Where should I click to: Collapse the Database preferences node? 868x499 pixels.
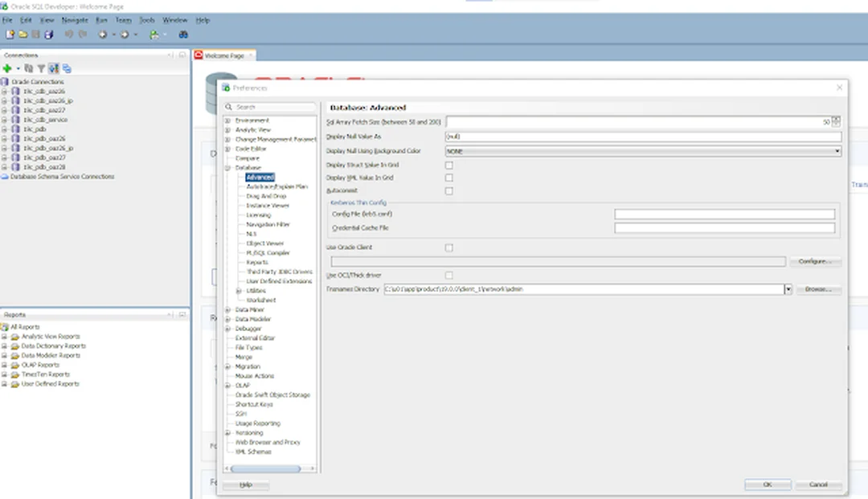227,168
